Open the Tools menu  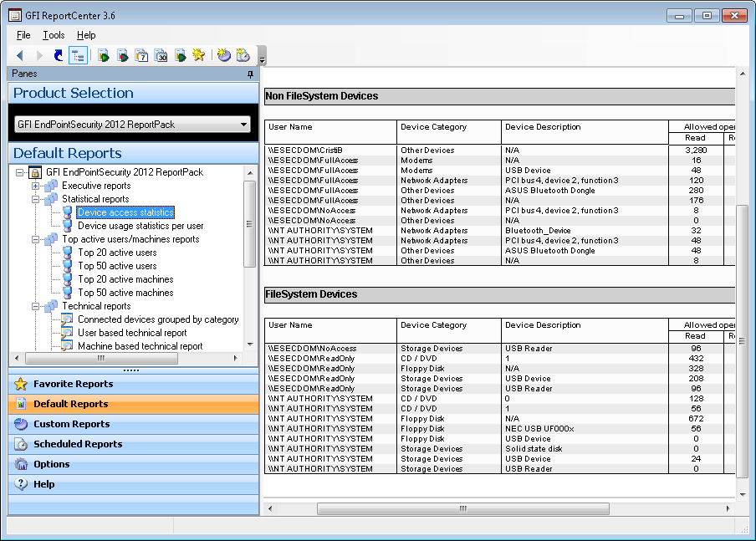[x=54, y=35]
